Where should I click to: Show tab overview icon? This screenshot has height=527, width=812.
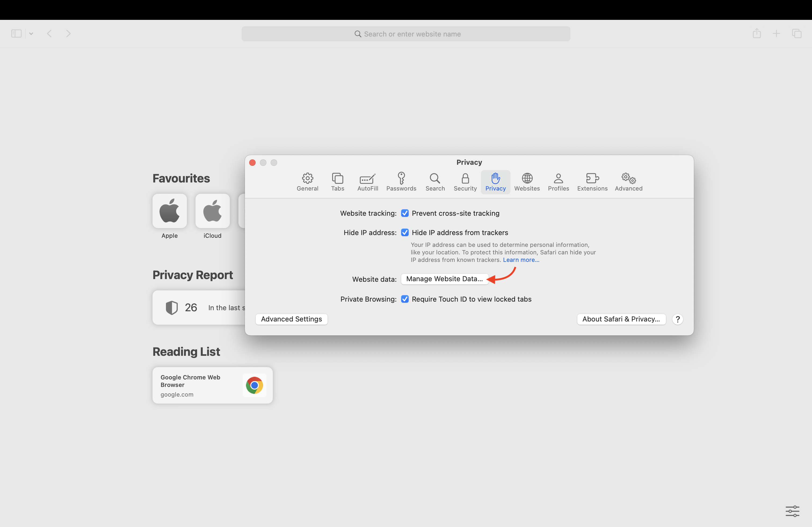coord(797,33)
